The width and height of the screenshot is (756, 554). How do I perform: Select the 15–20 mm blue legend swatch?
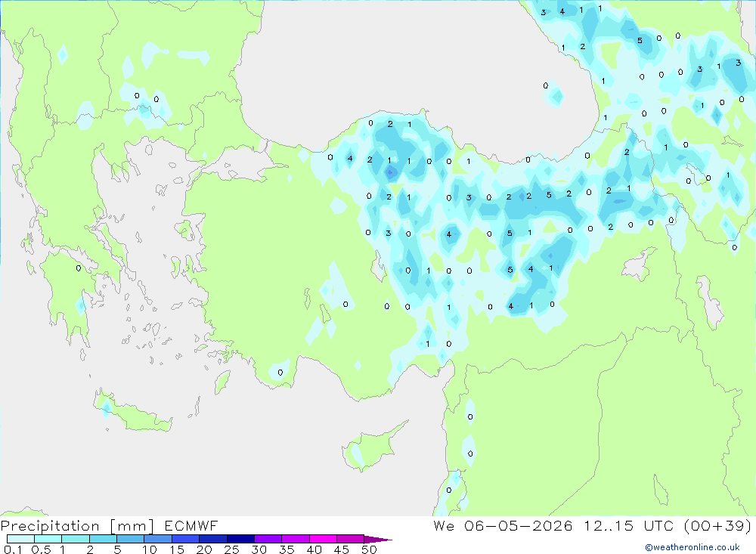(186, 539)
